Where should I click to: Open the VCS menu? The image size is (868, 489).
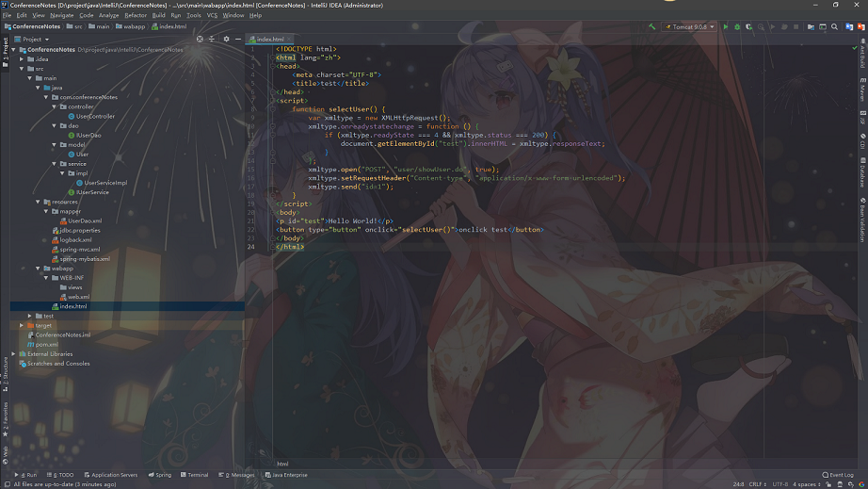click(212, 15)
